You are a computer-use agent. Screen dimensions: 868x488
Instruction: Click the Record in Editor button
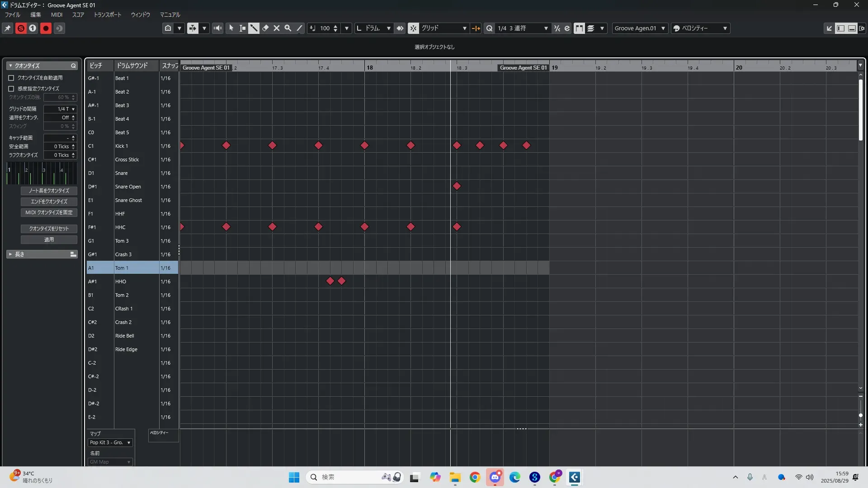(46, 28)
